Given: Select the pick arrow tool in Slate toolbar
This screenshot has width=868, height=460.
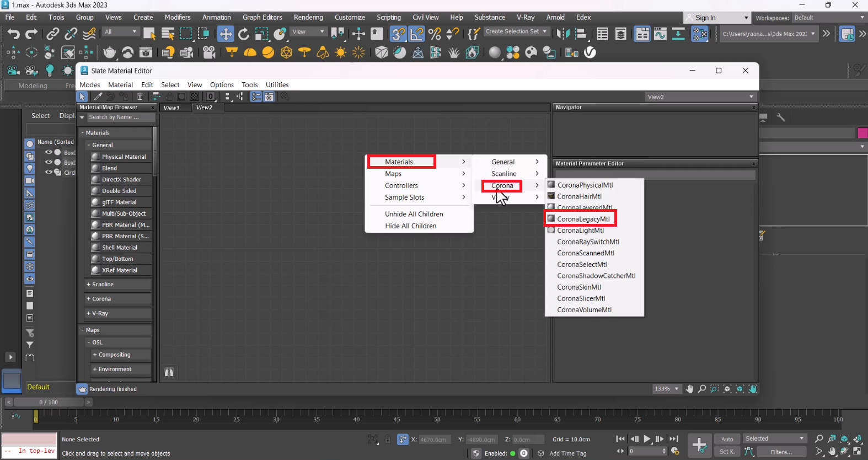Looking at the screenshot, I should click(82, 97).
